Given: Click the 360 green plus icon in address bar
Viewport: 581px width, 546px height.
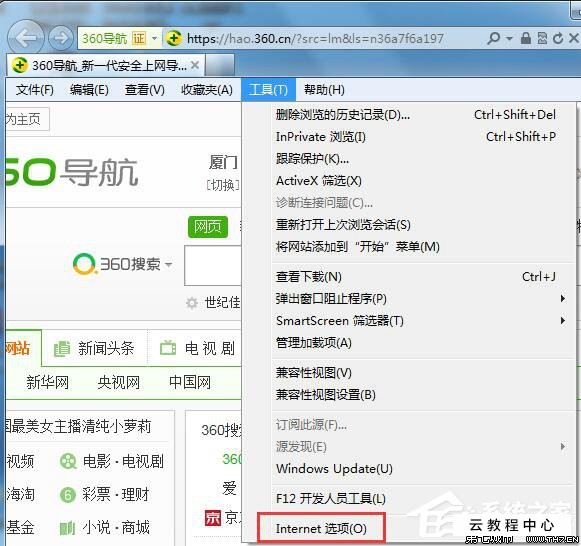Looking at the screenshot, I should pyautogui.click(x=173, y=38).
